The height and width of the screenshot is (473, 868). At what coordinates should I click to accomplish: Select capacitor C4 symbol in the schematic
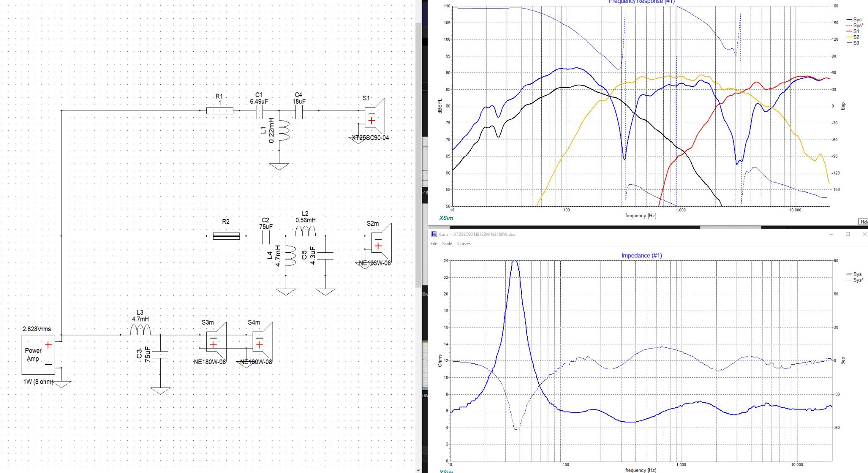click(299, 112)
